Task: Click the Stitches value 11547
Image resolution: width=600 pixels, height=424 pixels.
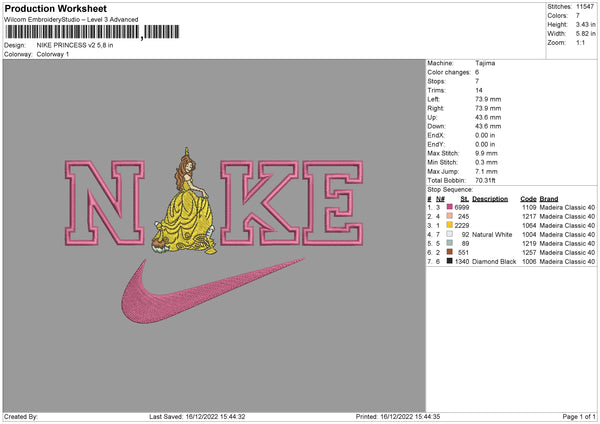Action: coord(585,7)
